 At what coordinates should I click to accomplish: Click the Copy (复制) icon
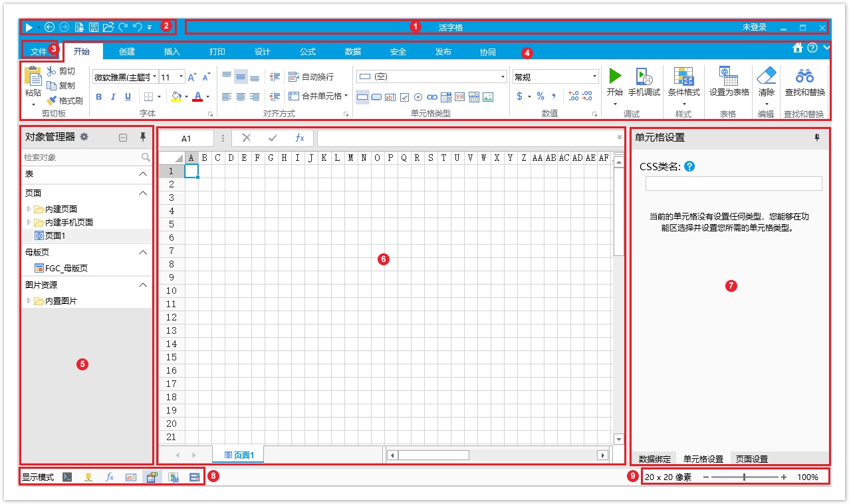[x=52, y=86]
